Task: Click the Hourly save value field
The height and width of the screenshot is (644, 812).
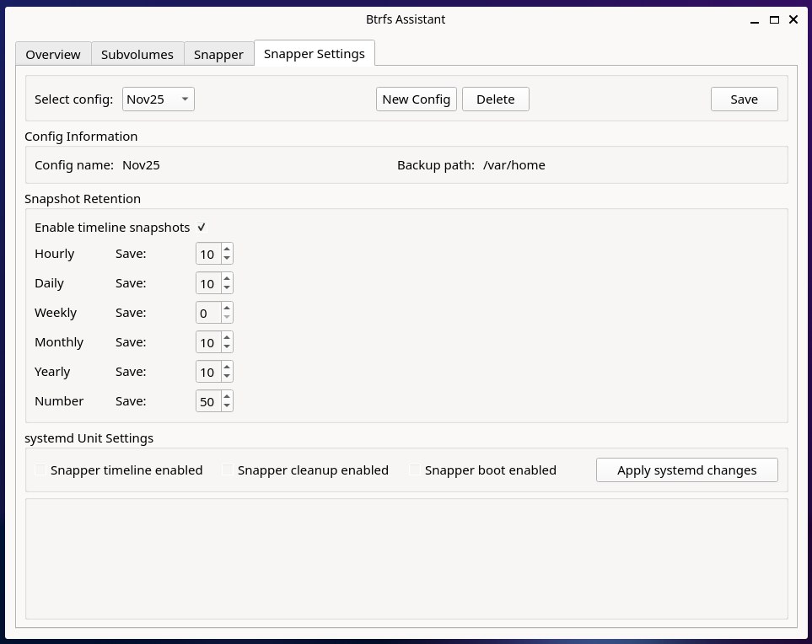Action: [x=209, y=254]
